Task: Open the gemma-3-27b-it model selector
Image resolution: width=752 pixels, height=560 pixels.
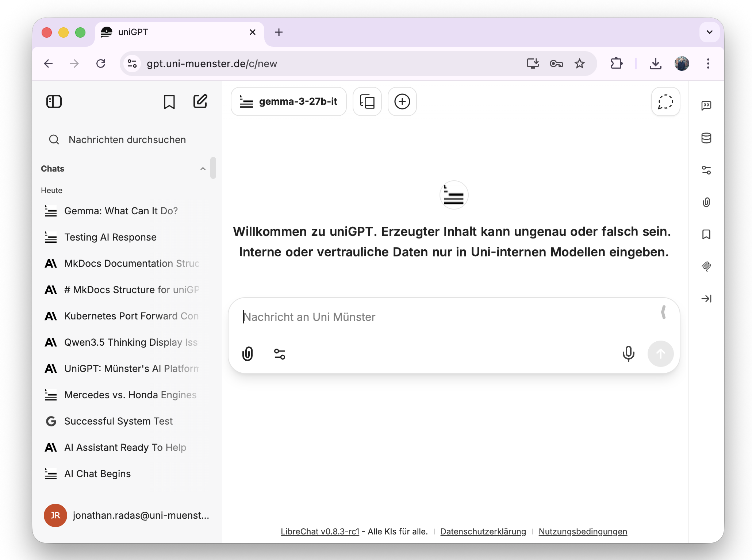Action: [x=289, y=102]
